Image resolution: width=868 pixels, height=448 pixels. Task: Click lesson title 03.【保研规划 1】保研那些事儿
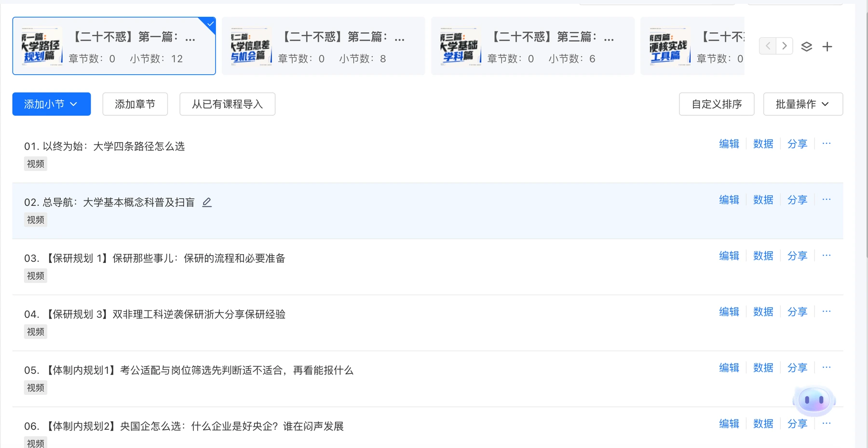[155, 258]
